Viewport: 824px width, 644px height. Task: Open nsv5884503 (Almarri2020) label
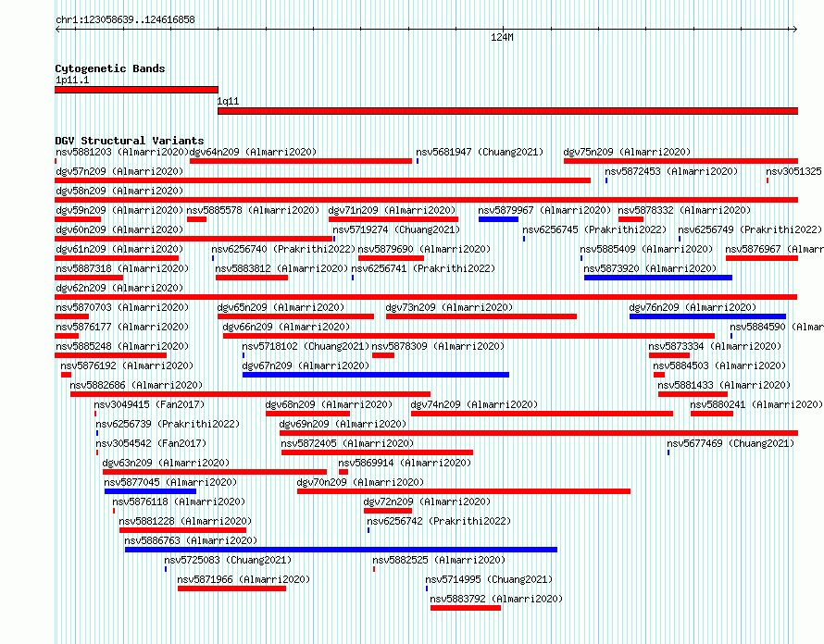[719, 365]
